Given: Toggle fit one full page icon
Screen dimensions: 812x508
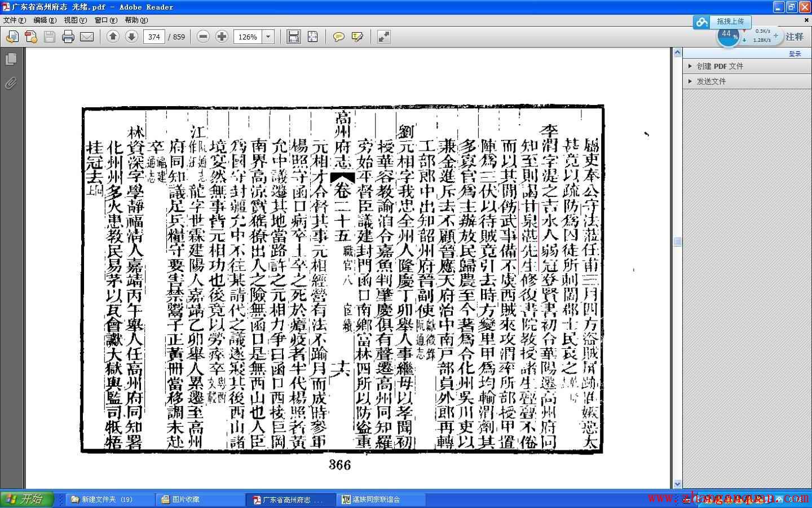Looking at the screenshot, I should [x=313, y=37].
